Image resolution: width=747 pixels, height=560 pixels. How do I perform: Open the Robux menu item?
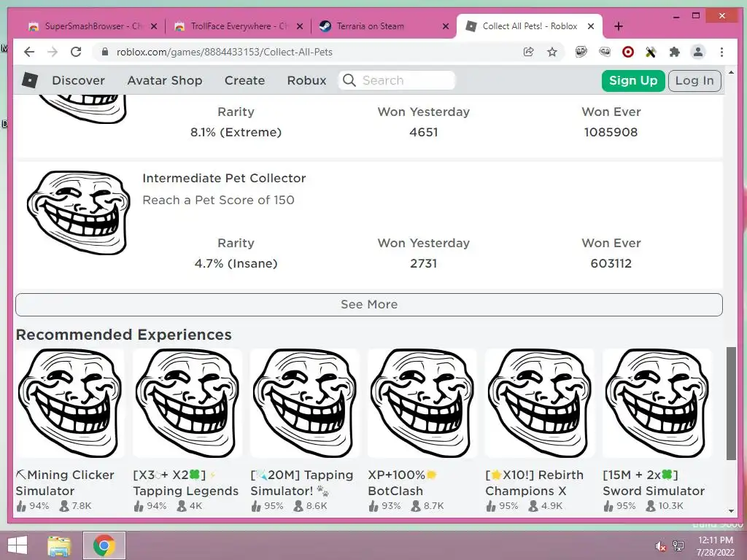306,80
